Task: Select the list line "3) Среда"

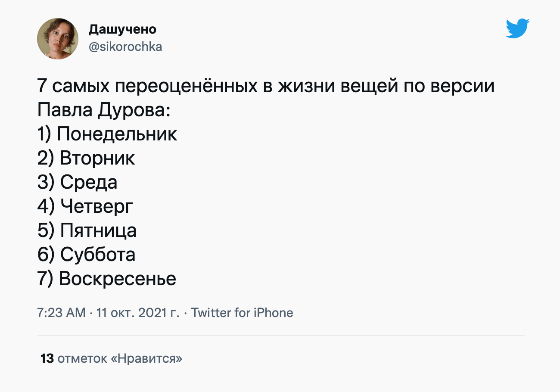Action: [77, 182]
